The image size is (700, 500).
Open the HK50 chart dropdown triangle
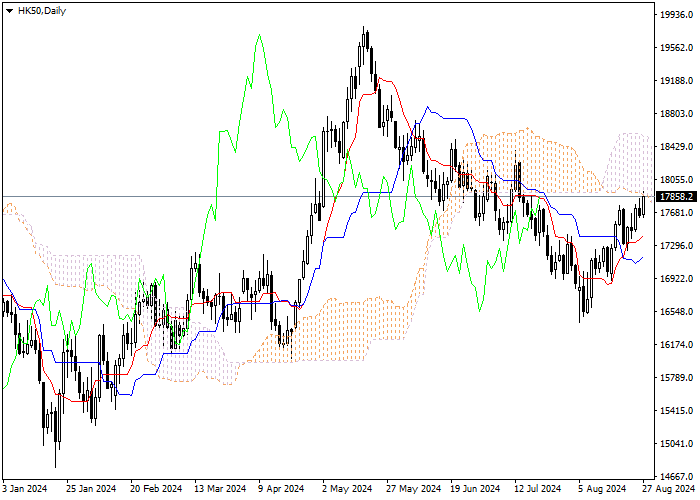click(9, 11)
